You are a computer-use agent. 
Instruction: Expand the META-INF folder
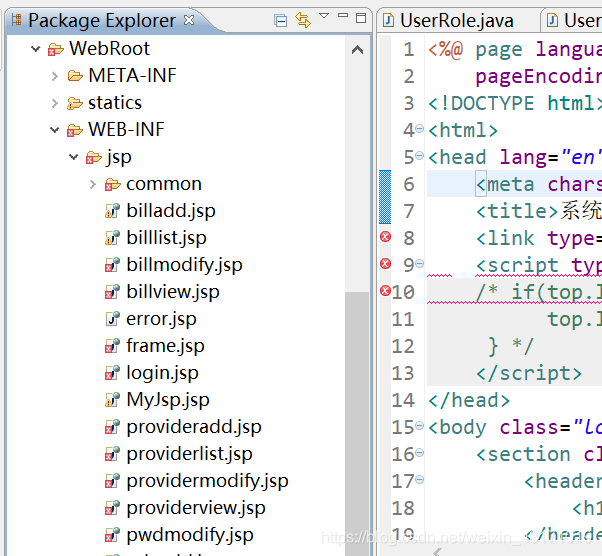55,76
